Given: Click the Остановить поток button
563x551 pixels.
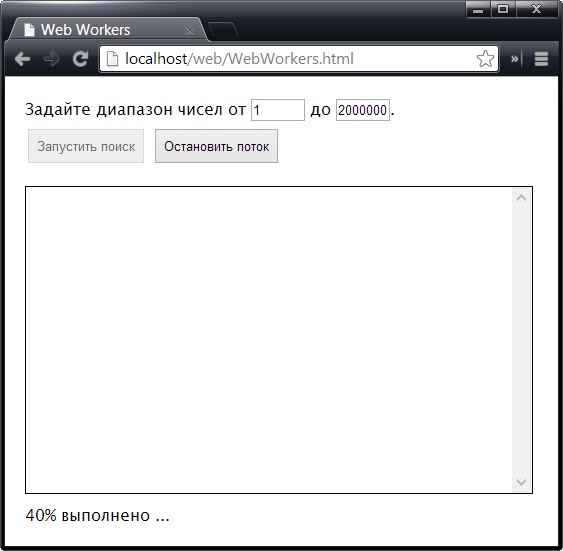Looking at the screenshot, I should click(216, 146).
